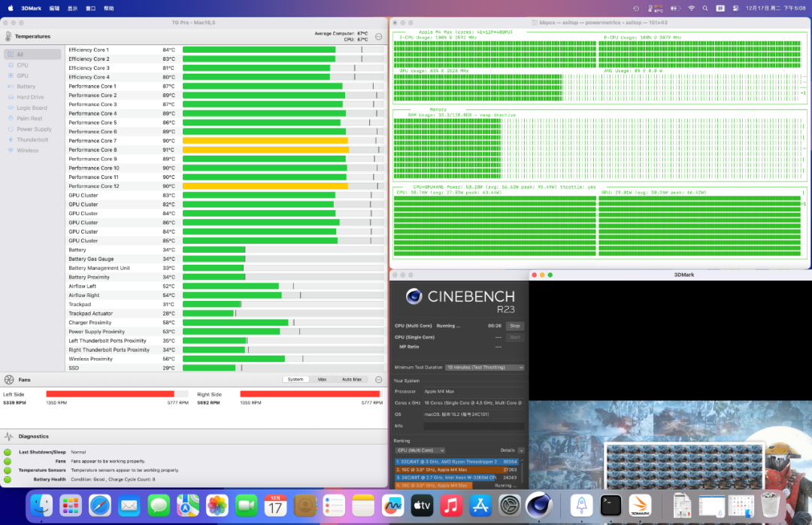Select Power Supply in the TG Pro sidebar
812x525 pixels.
(32, 129)
